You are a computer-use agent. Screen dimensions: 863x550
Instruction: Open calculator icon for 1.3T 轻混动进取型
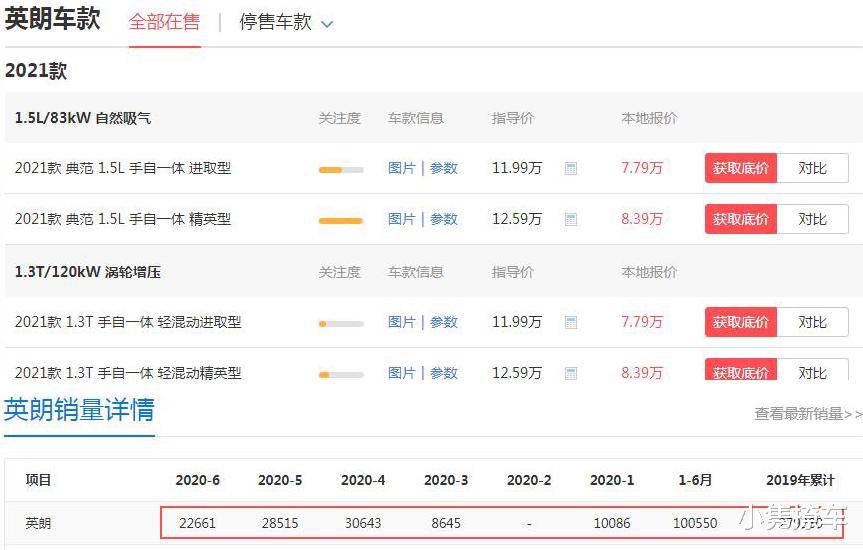pyautogui.click(x=571, y=323)
